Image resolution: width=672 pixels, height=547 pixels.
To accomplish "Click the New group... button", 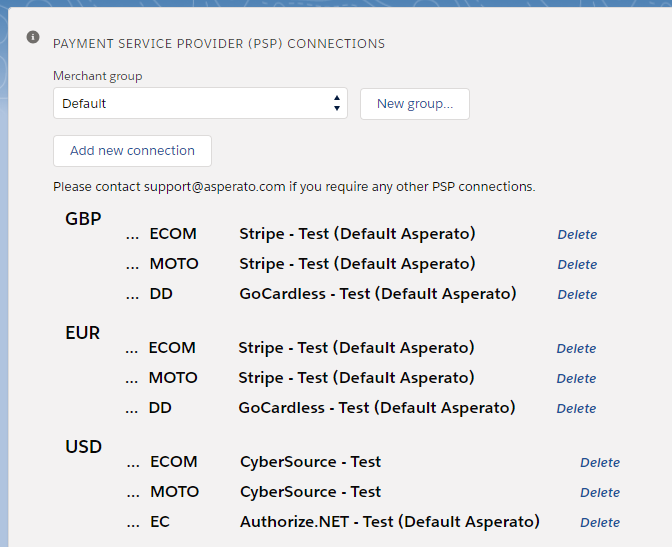I will tap(415, 104).
